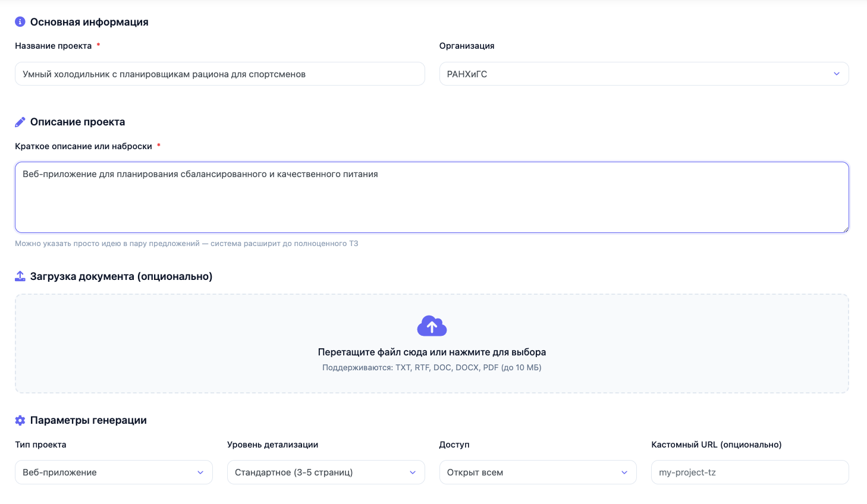Screen dimensions: 867x504
Task: Open the Организация dropdown showing РАНХиГС
Action: point(644,74)
